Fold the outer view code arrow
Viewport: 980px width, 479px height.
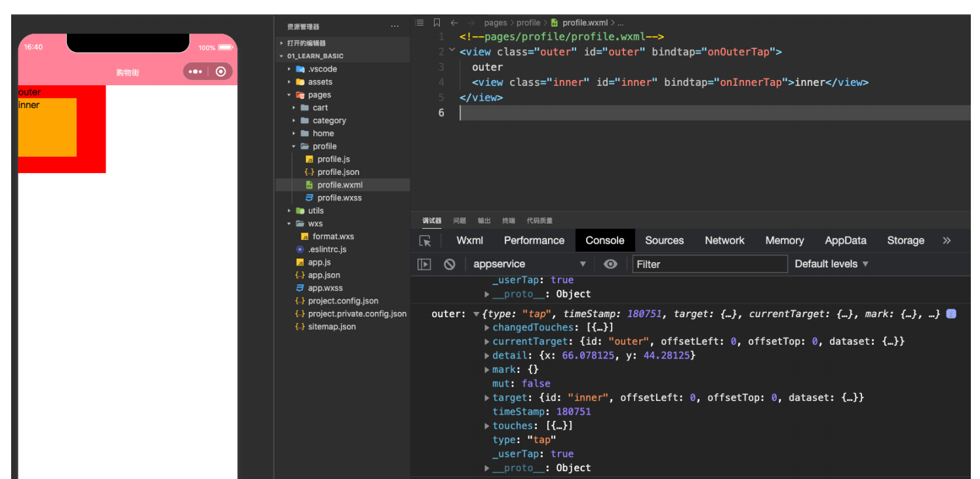pyautogui.click(x=452, y=50)
